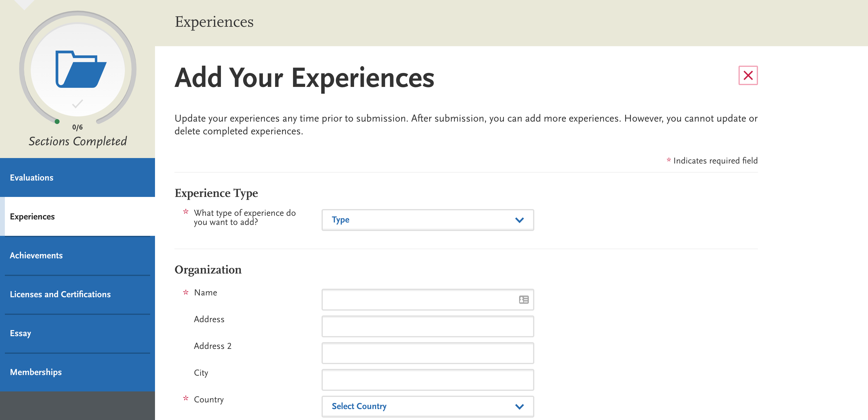Select the Experiences sidebar entry
The image size is (868, 420).
click(x=32, y=217)
